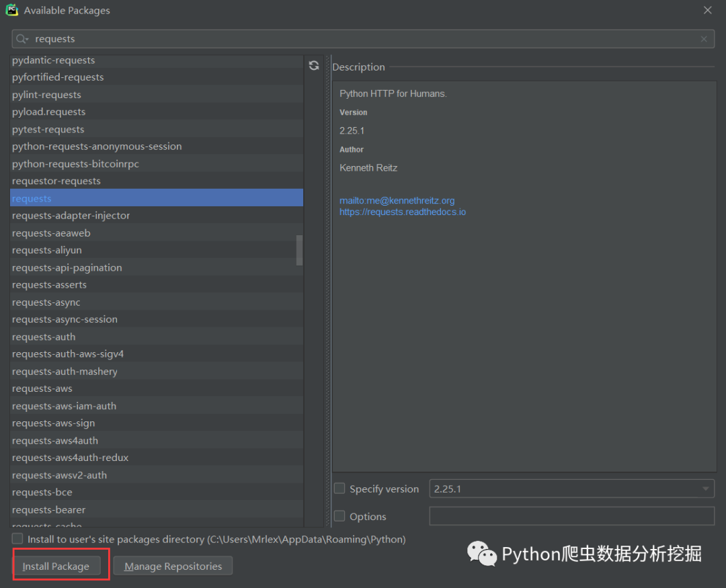This screenshot has width=726, height=588.
Task: Select requests-auth package row
Action: coord(157,337)
